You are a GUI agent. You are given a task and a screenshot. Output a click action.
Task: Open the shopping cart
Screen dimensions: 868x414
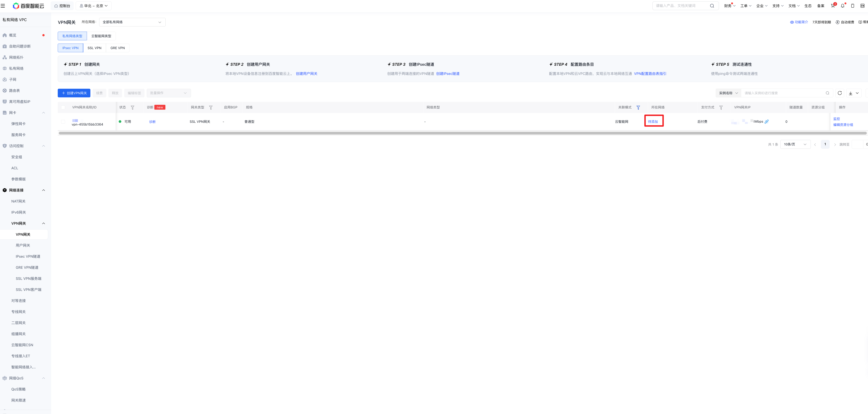click(x=833, y=6)
